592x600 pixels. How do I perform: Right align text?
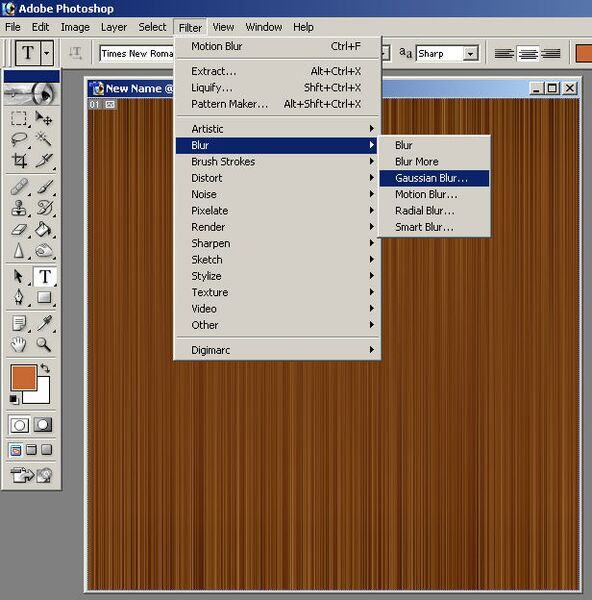coord(551,53)
